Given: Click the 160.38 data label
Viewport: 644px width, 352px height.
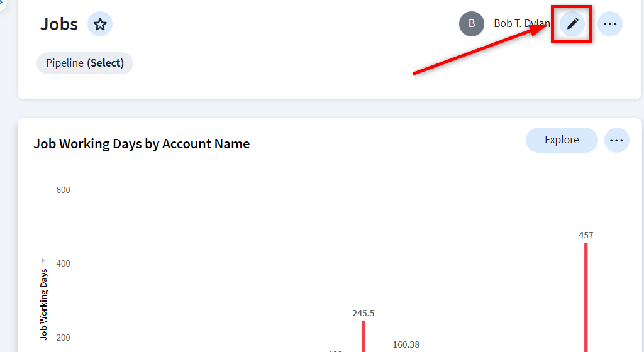Looking at the screenshot, I should [406, 344].
